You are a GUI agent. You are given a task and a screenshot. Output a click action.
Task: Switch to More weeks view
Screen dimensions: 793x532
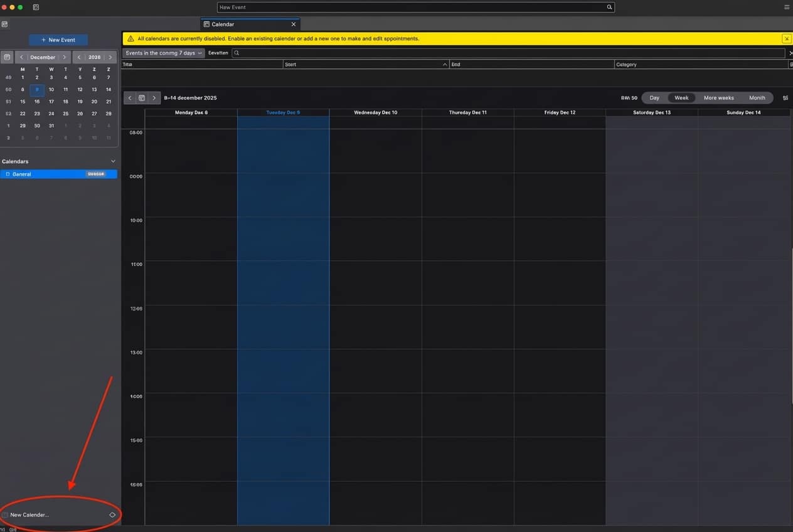[x=718, y=98]
